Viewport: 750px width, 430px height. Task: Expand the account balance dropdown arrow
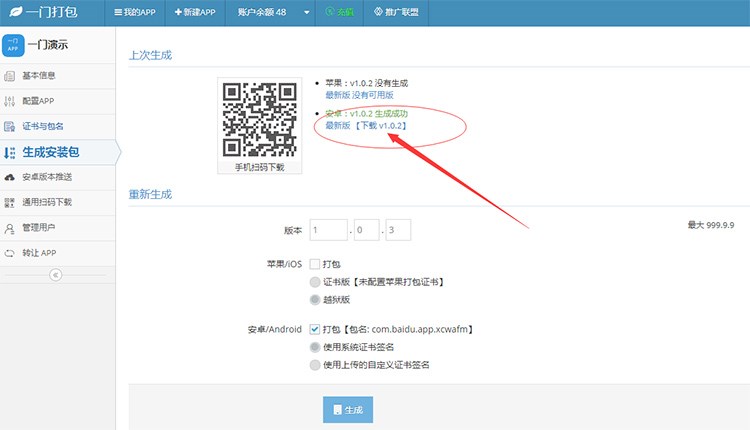[x=307, y=12]
